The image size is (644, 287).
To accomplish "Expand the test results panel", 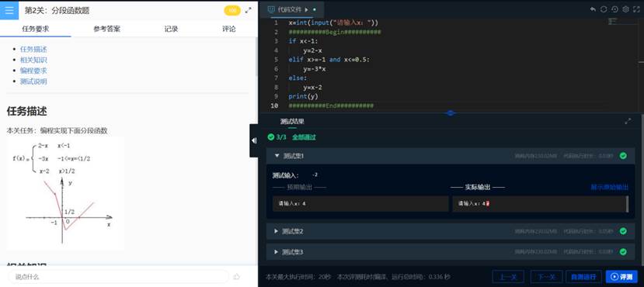I will point(628,121).
